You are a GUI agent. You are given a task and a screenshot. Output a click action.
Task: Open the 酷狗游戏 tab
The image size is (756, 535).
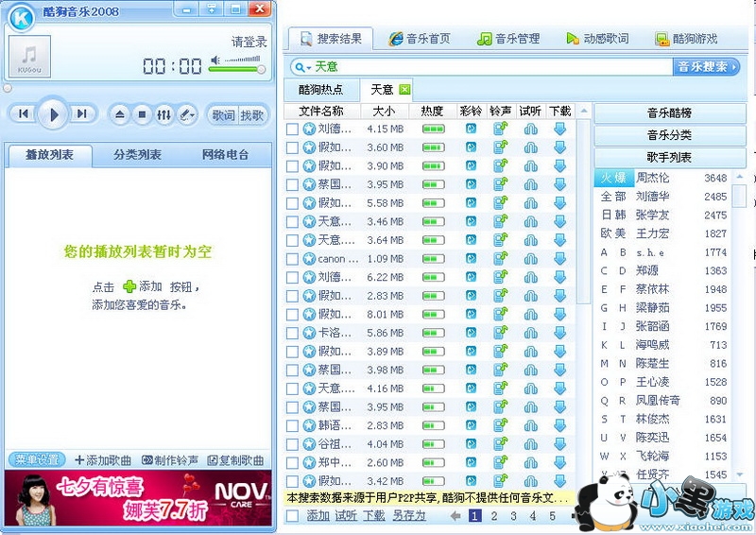686,39
